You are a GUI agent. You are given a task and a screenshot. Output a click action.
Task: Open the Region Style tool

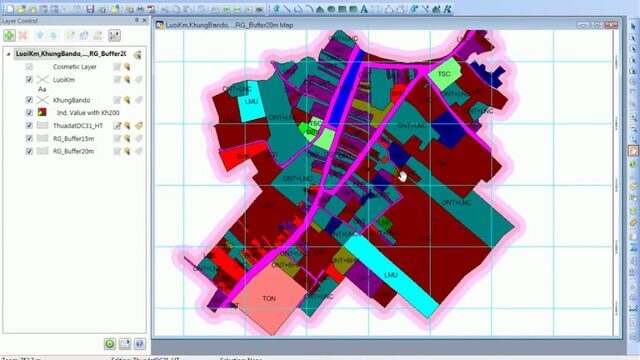click(x=436, y=9)
